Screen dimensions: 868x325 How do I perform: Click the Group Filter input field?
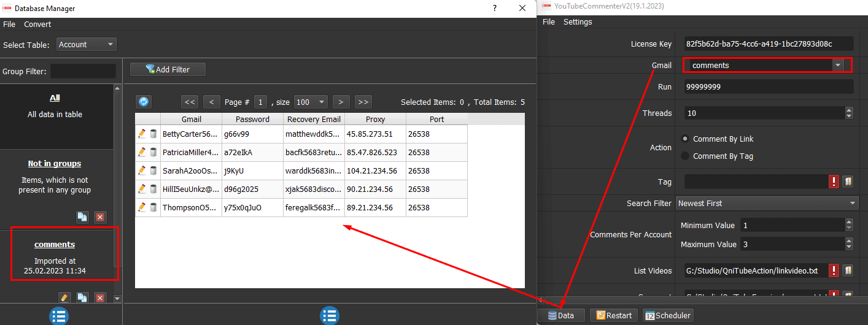[83, 71]
